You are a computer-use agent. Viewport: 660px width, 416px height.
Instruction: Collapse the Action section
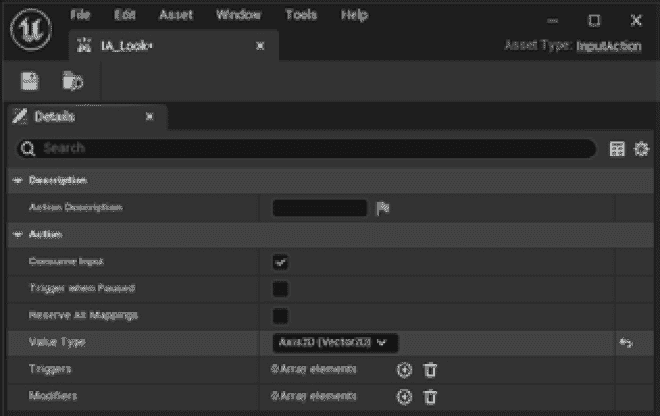coord(17,235)
